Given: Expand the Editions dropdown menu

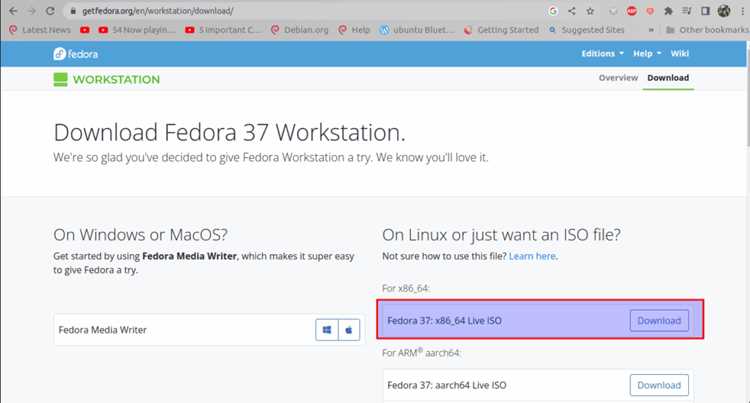Looking at the screenshot, I should coord(602,54).
